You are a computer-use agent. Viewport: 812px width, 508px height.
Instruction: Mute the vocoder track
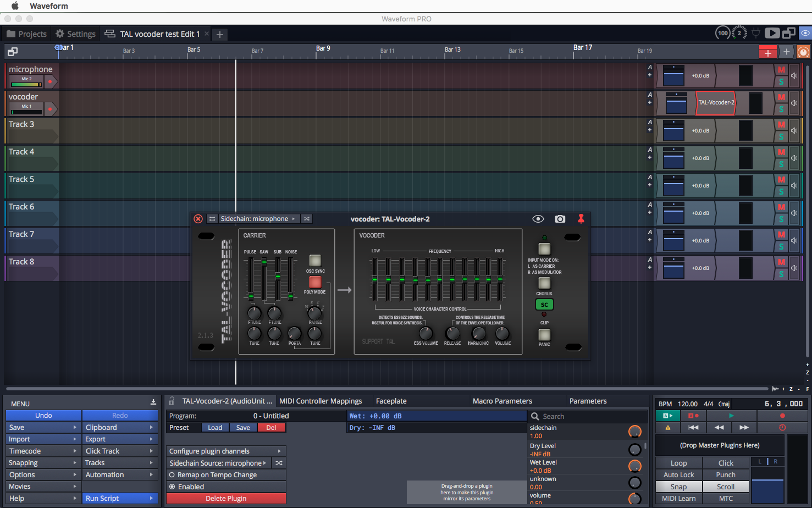point(781,97)
